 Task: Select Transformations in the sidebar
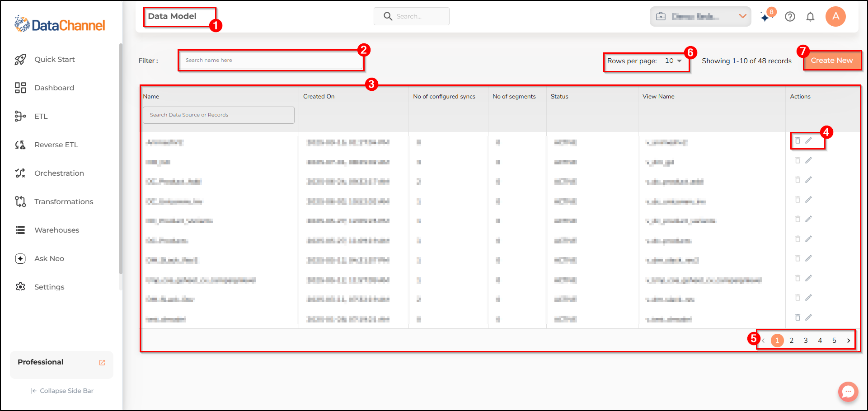click(x=54, y=201)
